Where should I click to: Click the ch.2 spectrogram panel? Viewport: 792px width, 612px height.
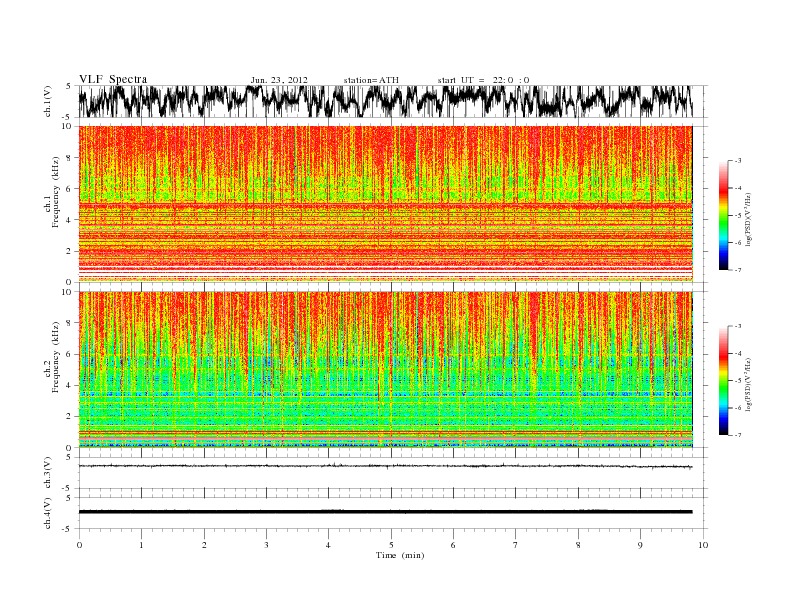tap(385, 370)
